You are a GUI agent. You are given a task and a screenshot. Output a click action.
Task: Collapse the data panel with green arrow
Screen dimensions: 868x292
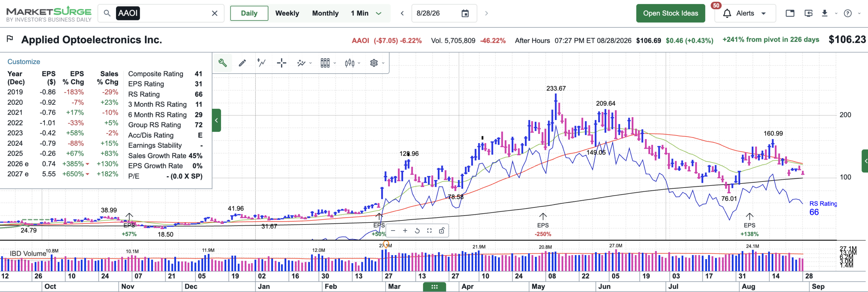pos(216,120)
